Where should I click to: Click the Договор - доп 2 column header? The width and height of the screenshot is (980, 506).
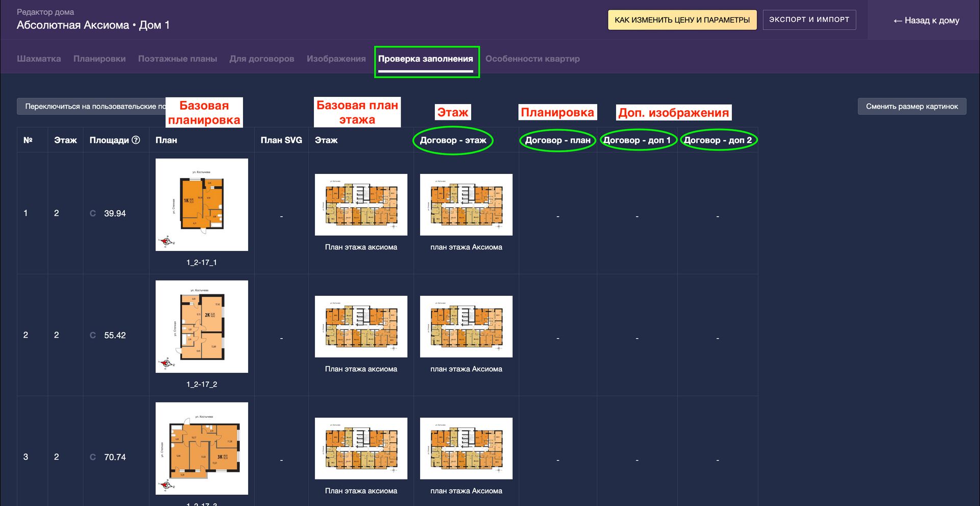coord(718,140)
